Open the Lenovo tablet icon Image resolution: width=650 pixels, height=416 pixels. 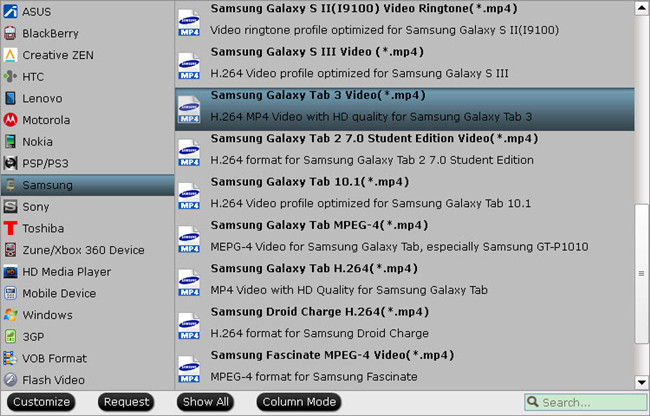pos(10,98)
